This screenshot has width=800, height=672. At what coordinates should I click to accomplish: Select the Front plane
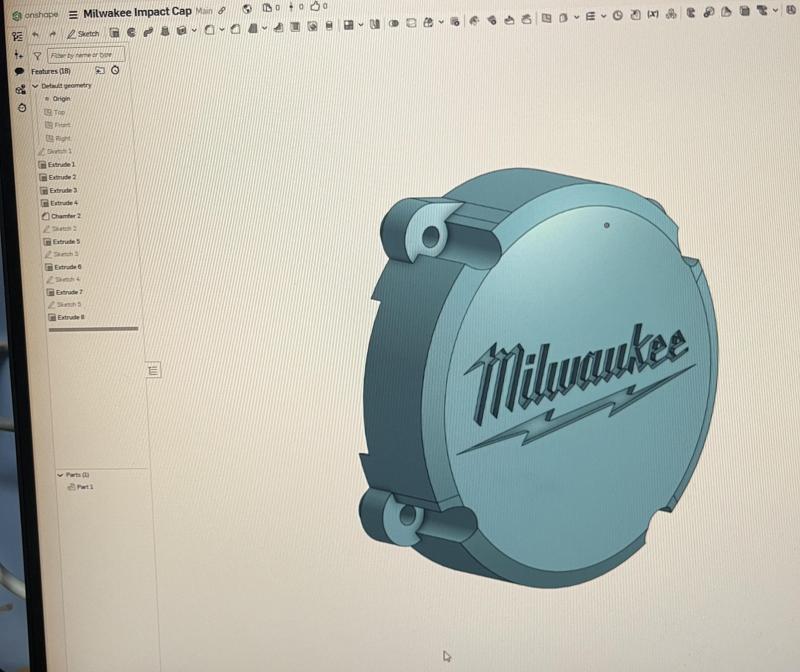(57, 125)
